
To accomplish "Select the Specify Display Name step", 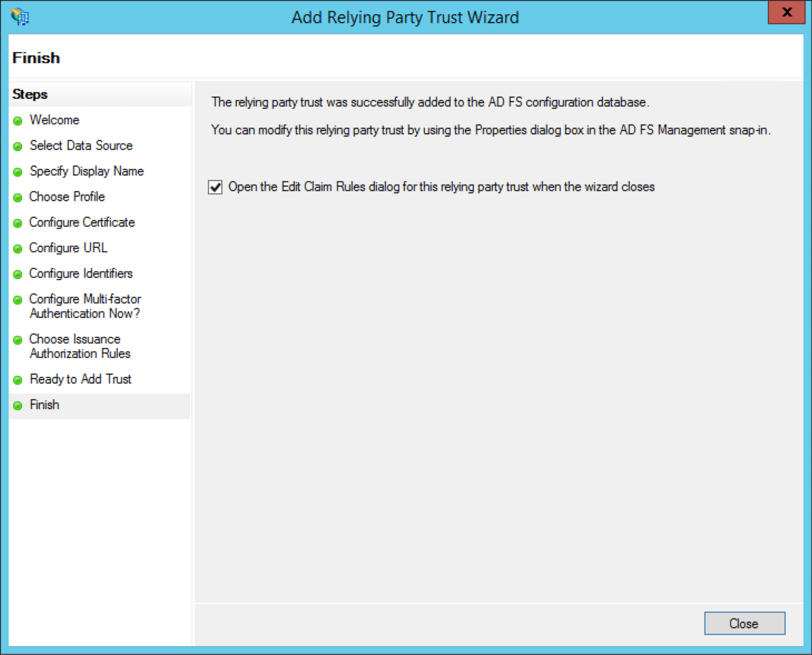I will (x=87, y=171).
